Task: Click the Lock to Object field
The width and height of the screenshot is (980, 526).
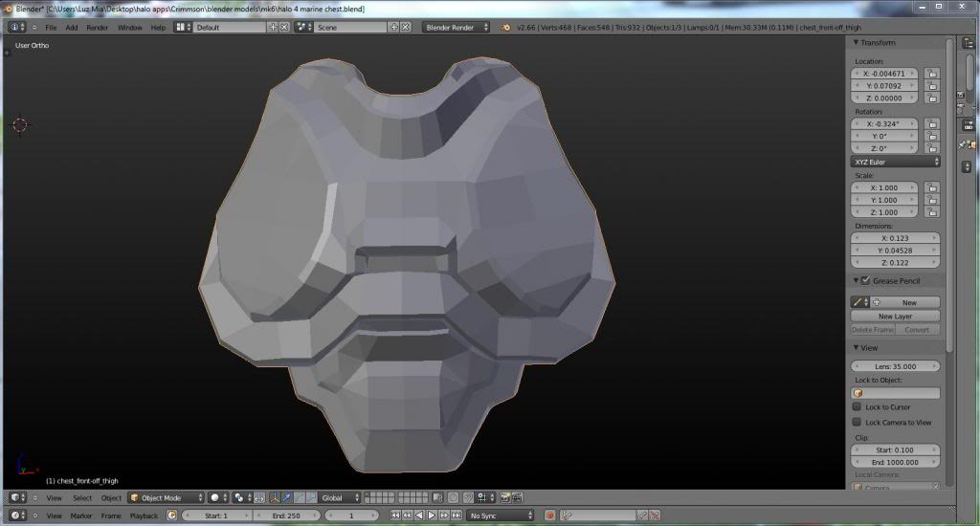Action: (x=896, y=394)
